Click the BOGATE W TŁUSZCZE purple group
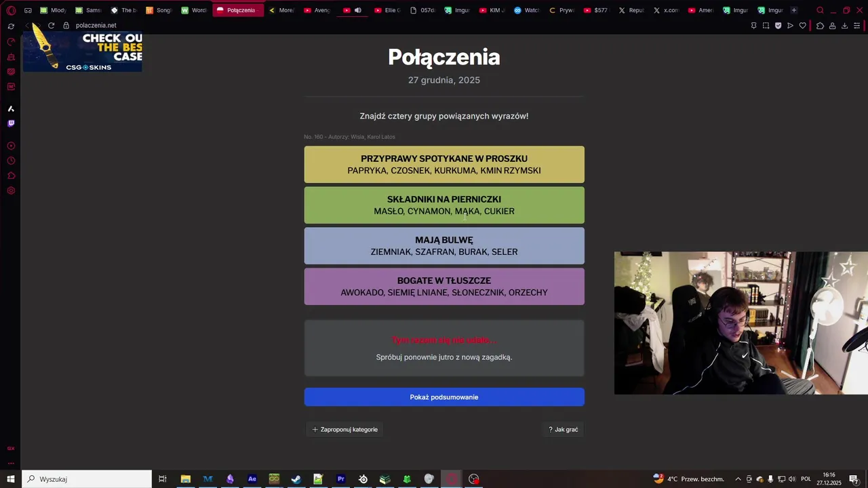Image resolution: width=868 pixels, height=488 pixels. coord(444,287)
